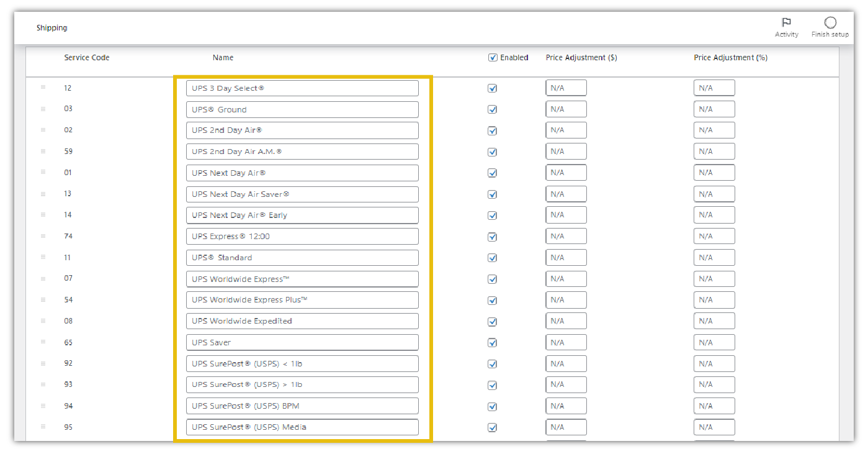Select reorder handle for service code 07
Screen dimensions: 868x454
click(x=43, y=278)
